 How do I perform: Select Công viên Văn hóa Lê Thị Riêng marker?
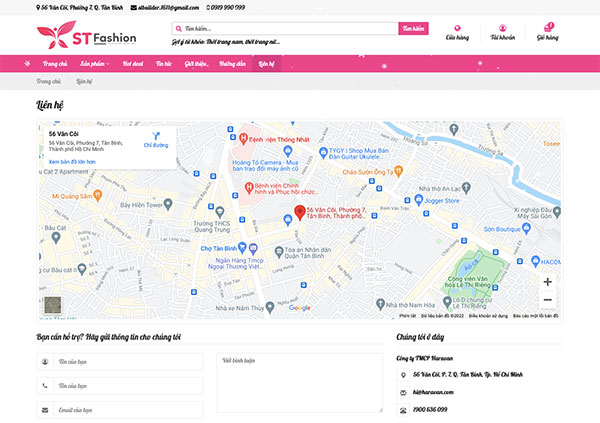tap(468, 282)
